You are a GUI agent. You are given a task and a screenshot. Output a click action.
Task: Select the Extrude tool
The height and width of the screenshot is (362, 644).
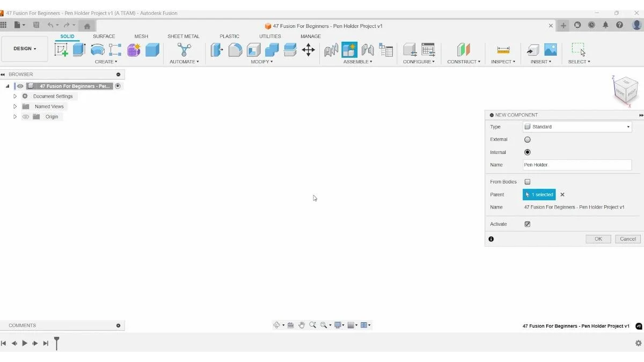pyautogui.click(x=78, y=49)
